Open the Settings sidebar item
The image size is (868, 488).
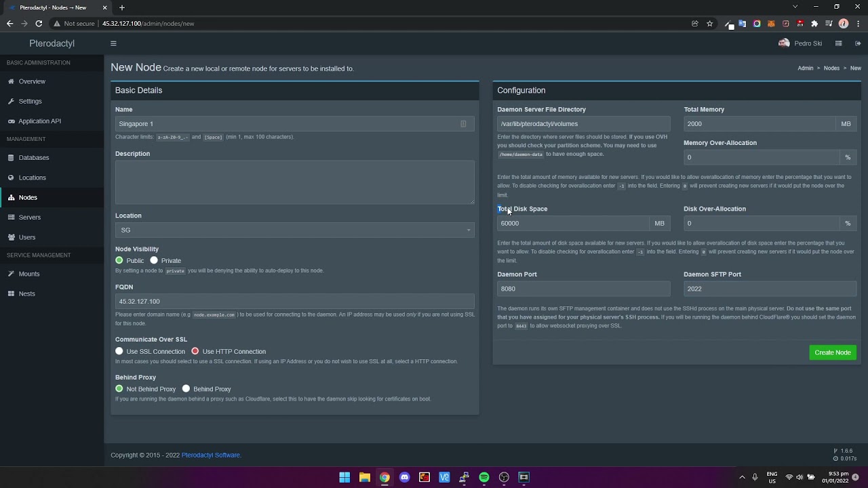52,101
